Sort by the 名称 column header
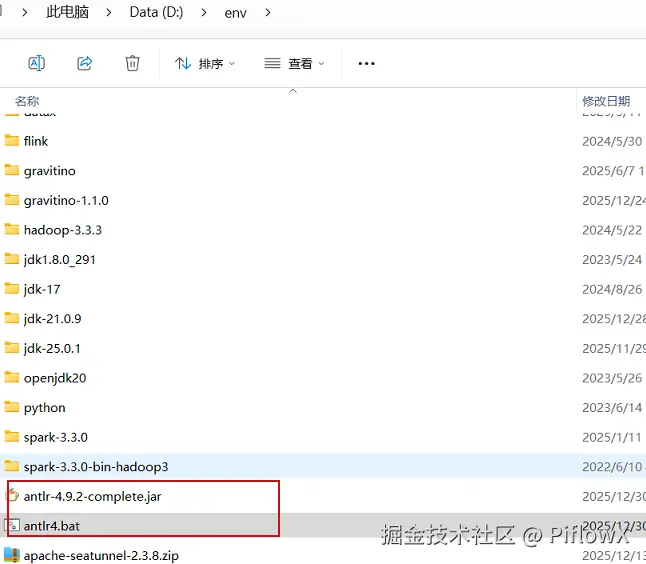646x564 pixels. coord(27,101)
